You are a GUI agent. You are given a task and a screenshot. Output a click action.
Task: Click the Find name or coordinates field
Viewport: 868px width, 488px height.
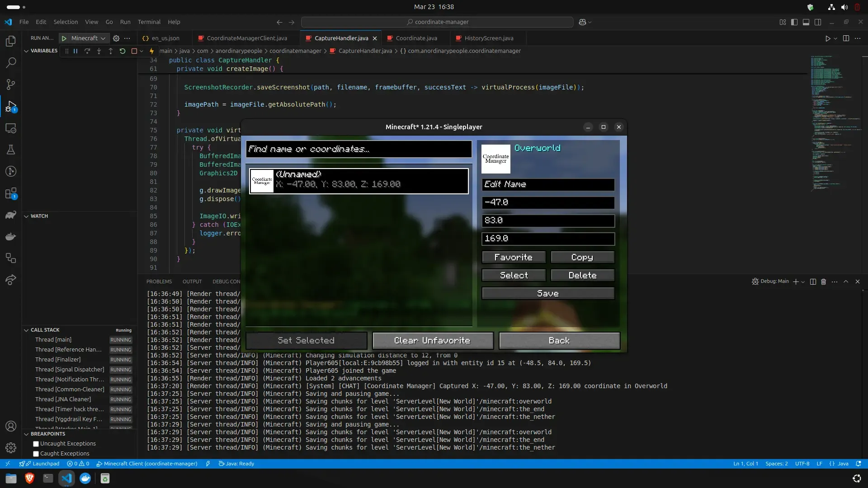coord(359,149)
